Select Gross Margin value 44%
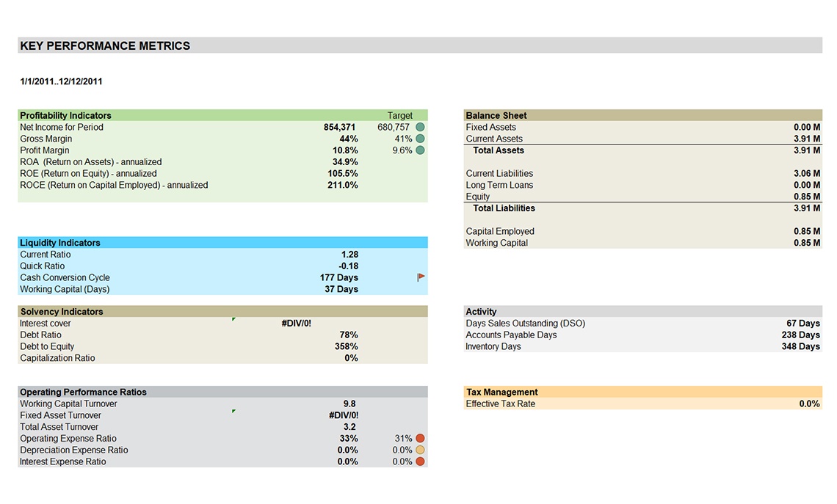 click(x=349, y=139)
